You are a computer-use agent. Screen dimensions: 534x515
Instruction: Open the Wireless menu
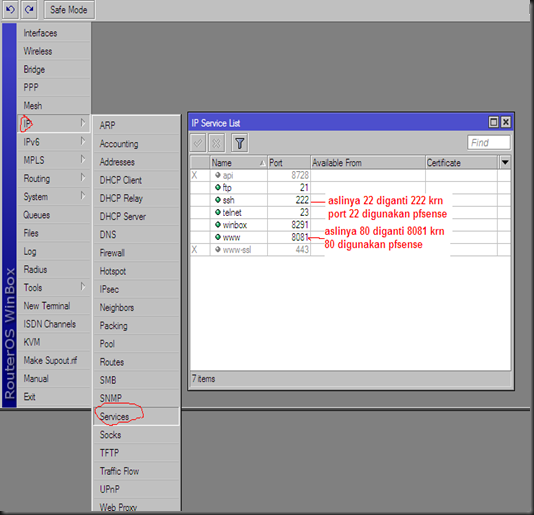pyautogui.click(x=54, y=51)
